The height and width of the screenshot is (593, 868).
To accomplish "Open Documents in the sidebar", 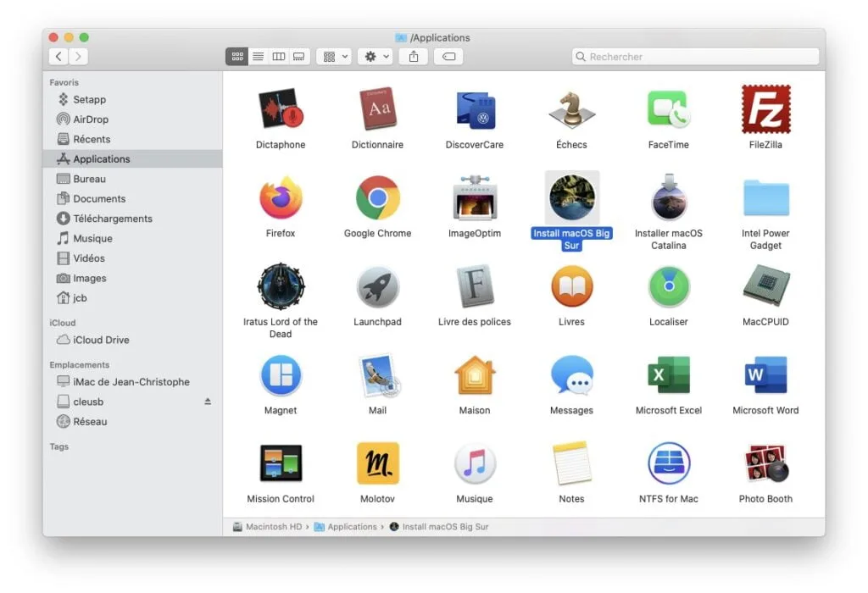I will tap(133, 198).
